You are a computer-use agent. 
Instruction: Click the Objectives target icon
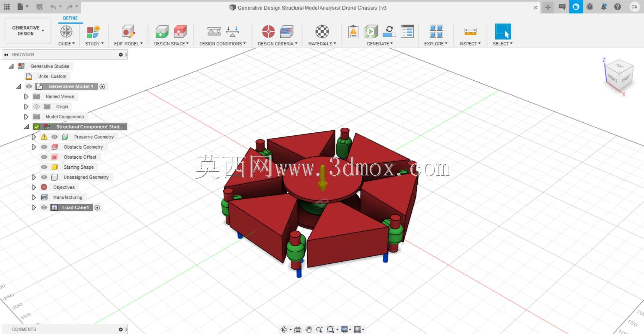(x=268, y=32)
